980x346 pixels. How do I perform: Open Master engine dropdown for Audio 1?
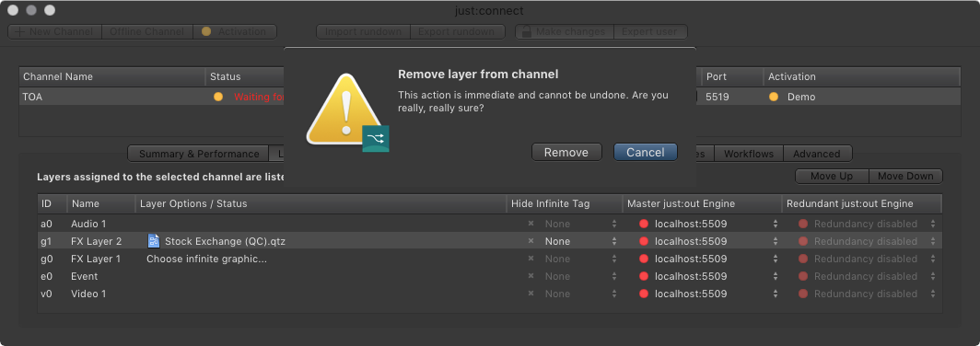[x=717, y=224]
